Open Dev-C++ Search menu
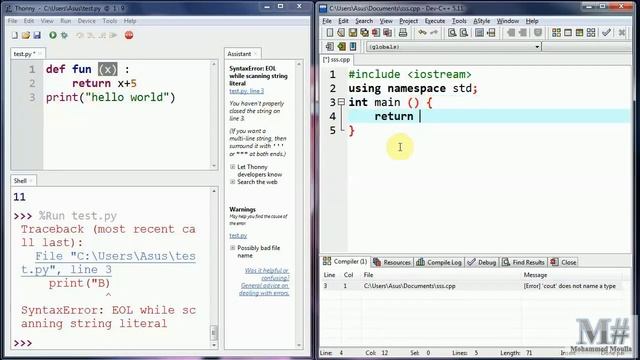The image size is (640, 360). click(x=364, y=21)
